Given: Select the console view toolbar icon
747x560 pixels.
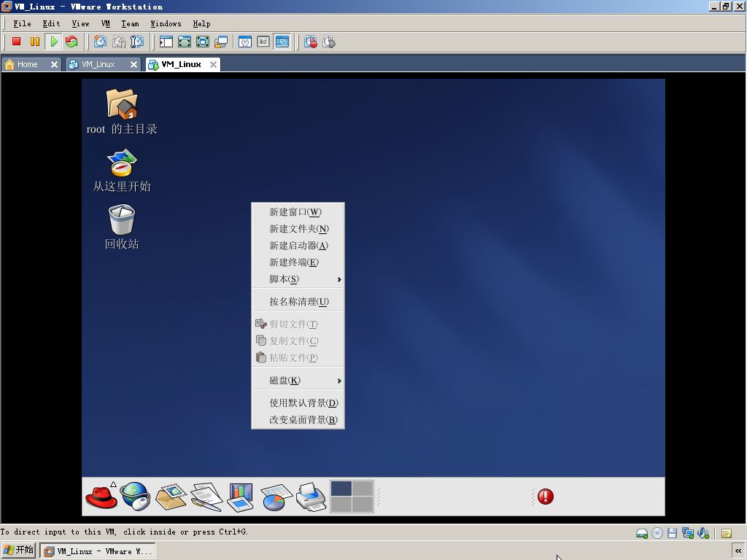Looking at the screenshot, I should coord(282,42).
